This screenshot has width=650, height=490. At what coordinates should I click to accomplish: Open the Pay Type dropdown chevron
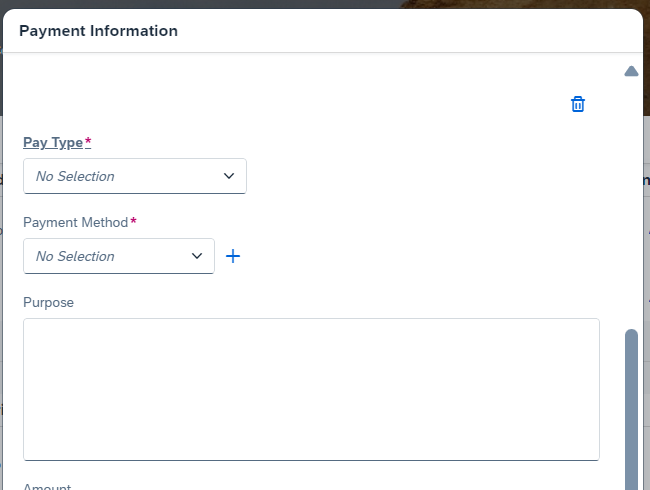coord(229,176)
